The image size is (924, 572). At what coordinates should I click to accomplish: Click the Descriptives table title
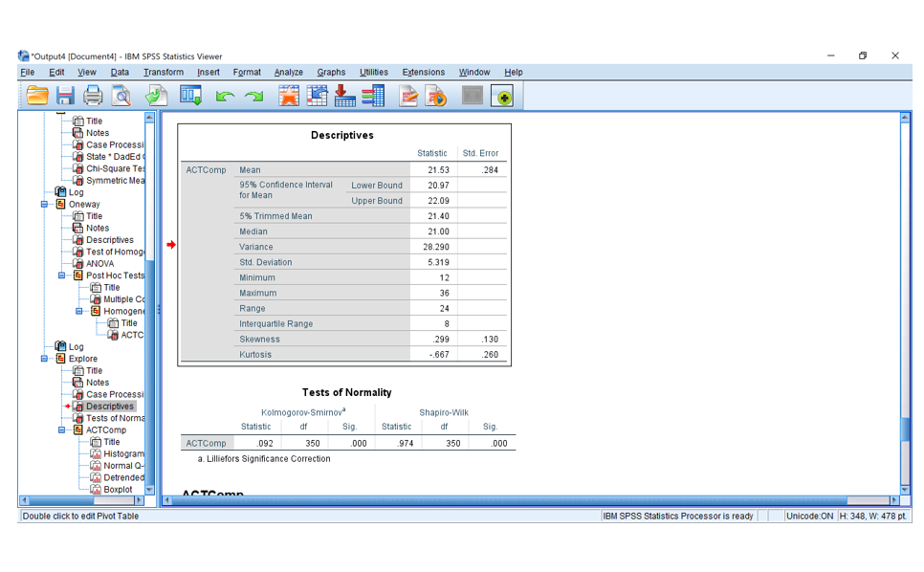pyautogui.click(x=342, y=135)
